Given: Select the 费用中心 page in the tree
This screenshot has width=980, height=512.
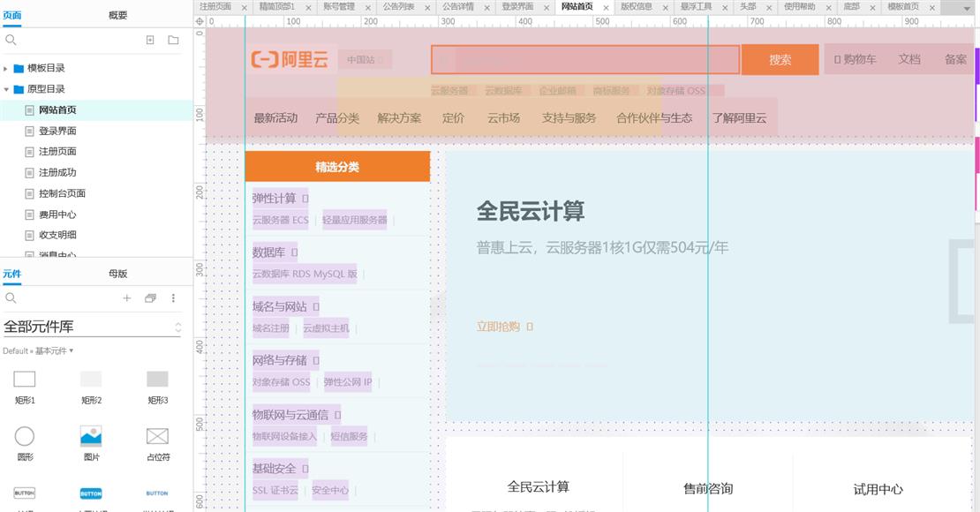Looking at the screenshot, I should [x=57, y=215].
